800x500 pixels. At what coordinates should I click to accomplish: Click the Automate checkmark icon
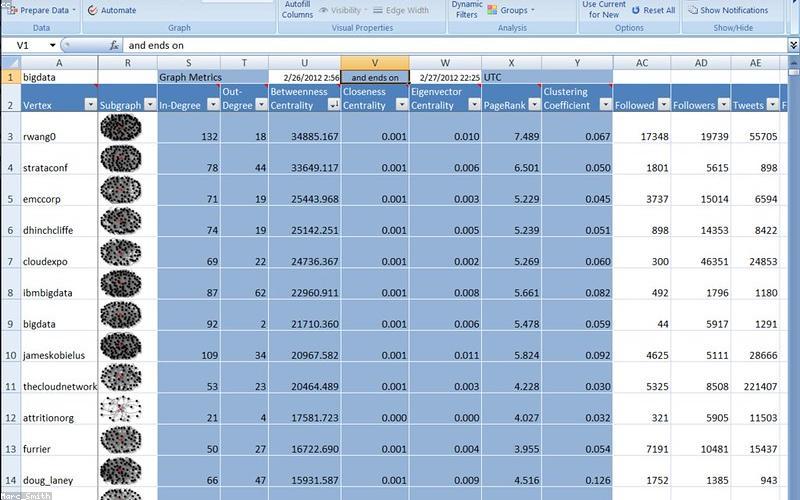coord(92,10)
